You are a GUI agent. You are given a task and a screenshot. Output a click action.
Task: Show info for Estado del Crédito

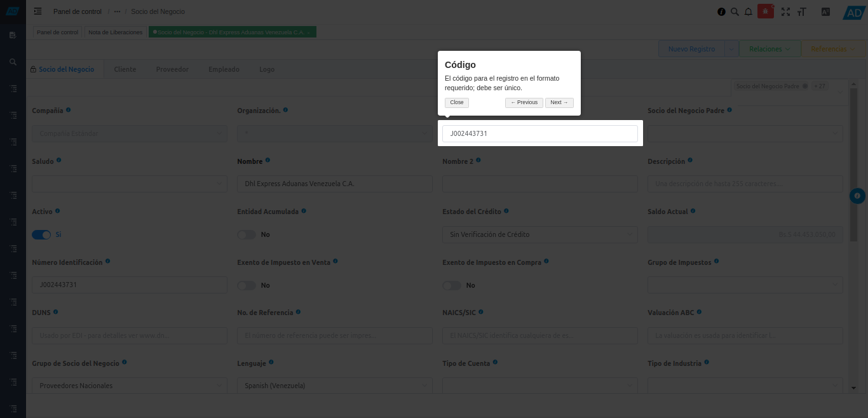506,211
